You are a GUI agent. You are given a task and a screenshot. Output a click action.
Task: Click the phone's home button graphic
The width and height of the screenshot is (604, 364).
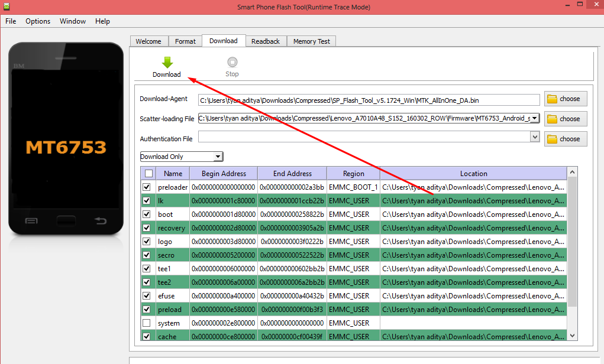66,221
